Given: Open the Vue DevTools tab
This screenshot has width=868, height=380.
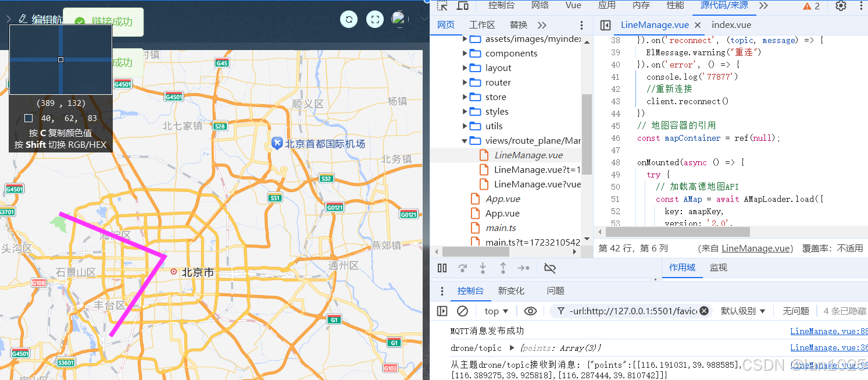Looking at the screenshot, I should coord(573,5).
